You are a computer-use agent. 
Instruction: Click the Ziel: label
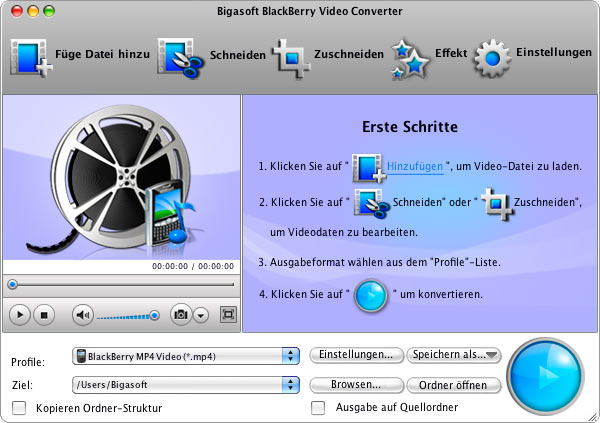point(22,385)
